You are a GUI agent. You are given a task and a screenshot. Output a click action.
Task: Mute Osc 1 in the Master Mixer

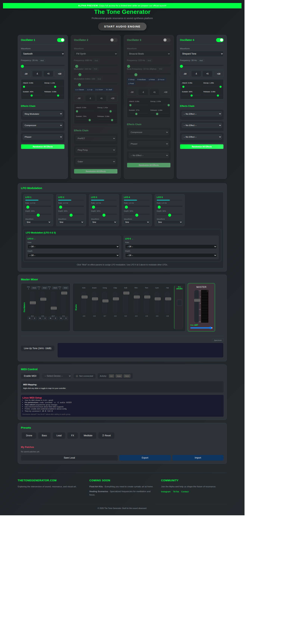pyautogui.click(x=29, y=318)
